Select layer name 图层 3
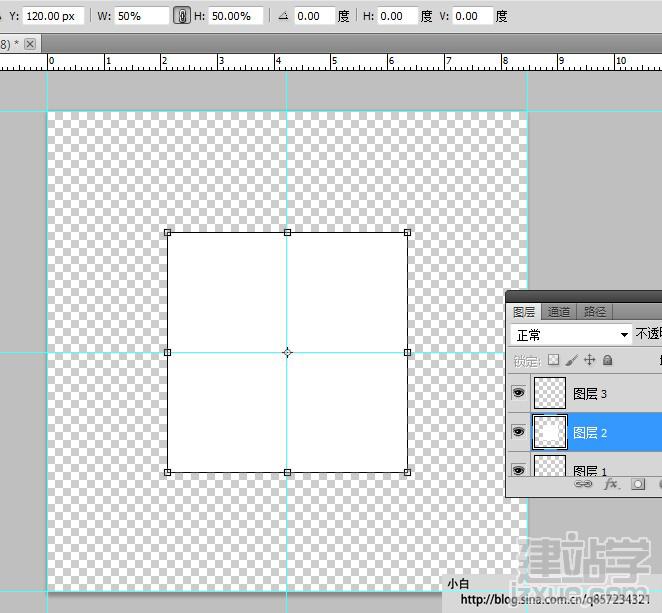662x613 pixels. pyautogui.click(x=589, y=394)
